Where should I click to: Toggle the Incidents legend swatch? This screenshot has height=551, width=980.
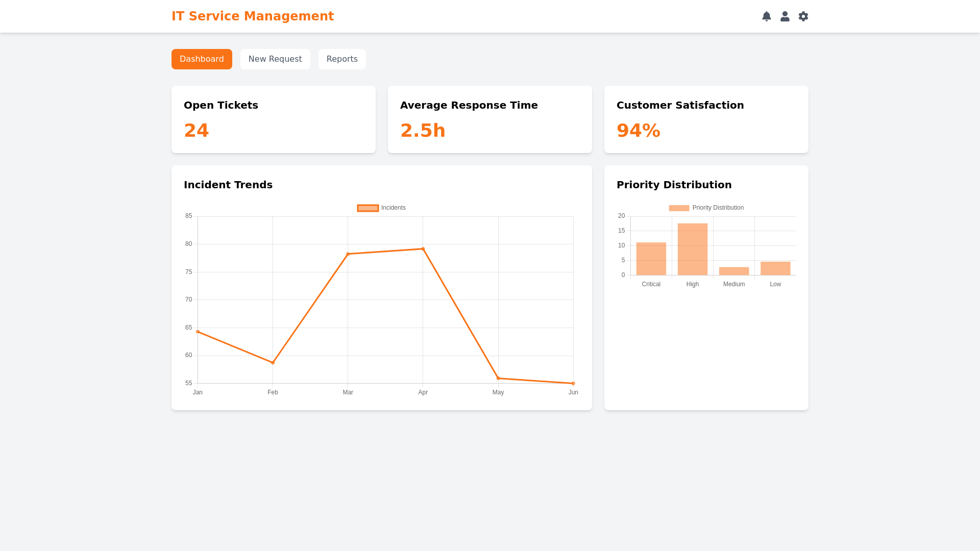point(367,208)
